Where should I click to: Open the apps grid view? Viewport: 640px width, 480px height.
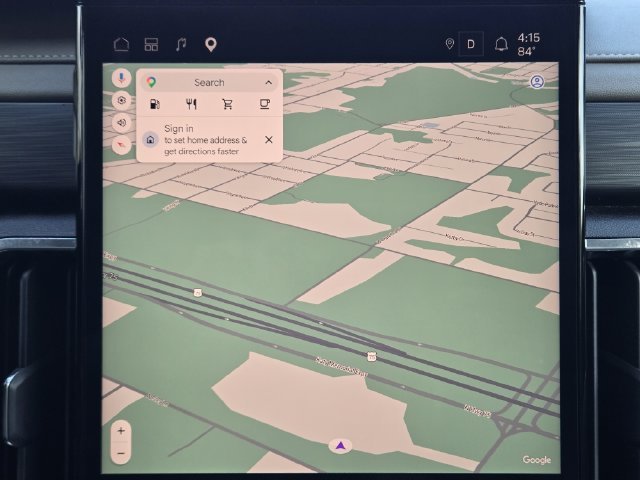(151, 44)
